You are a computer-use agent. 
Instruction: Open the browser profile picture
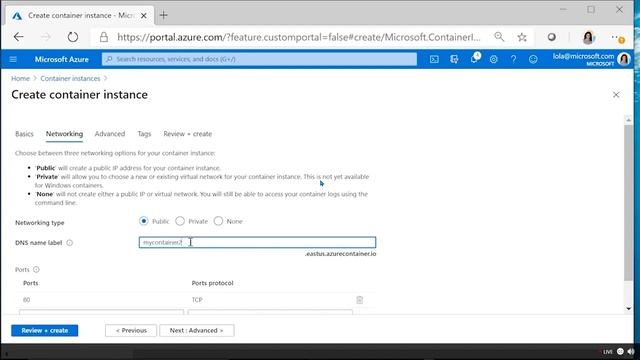pyautogui.click(x=588, y=37)
